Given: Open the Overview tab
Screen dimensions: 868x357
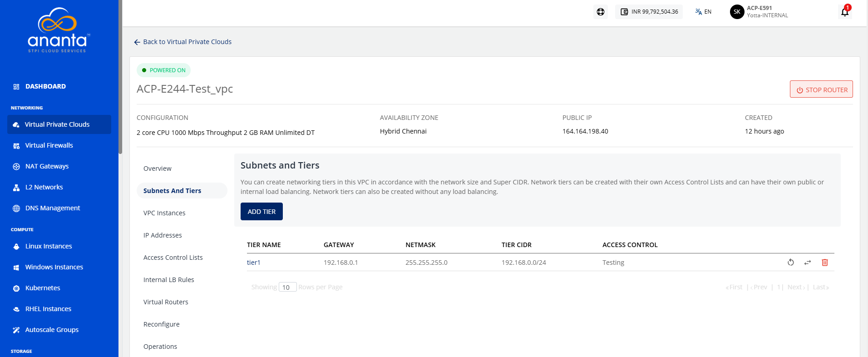Looking at the screenshot, I should pos(158,169).
